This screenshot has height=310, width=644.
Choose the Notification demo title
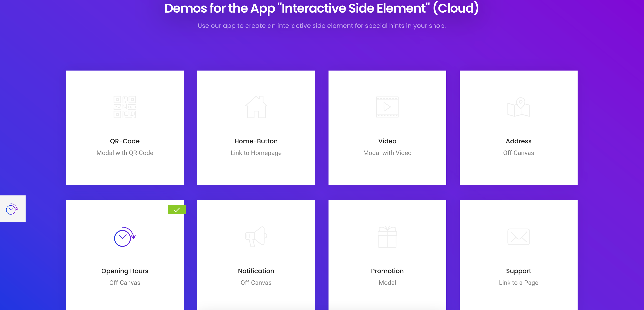256,271
